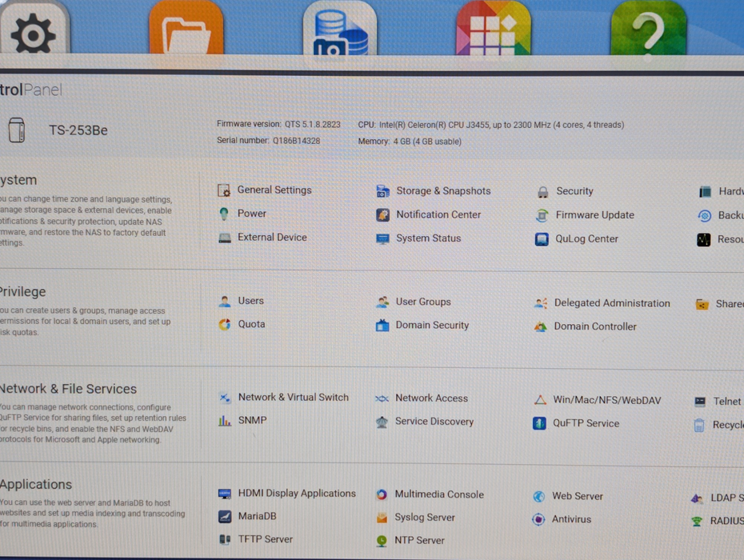Screen dimensions: 744x560
Task: Open Delegated Administration
Action: (612, 303)
